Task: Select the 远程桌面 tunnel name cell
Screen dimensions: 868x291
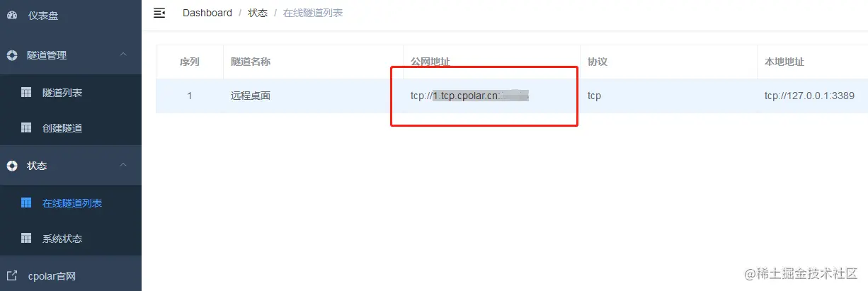Action: 251,96
